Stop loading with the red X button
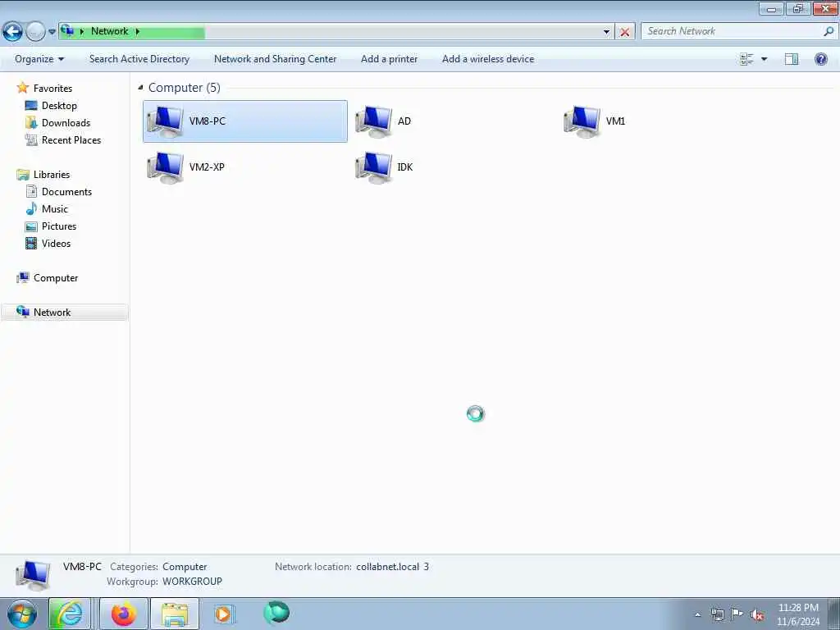 pyautogui.click(x=624, y=32)
